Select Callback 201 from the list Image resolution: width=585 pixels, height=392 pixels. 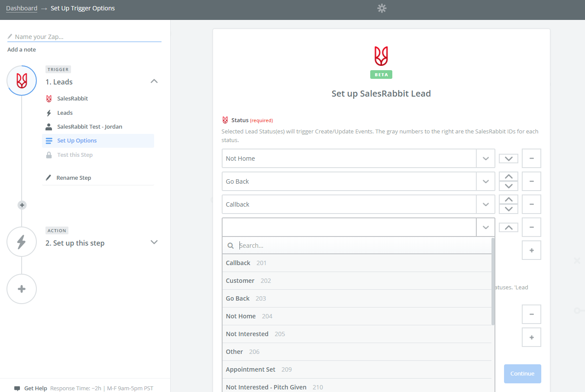(x=357, y=263)
